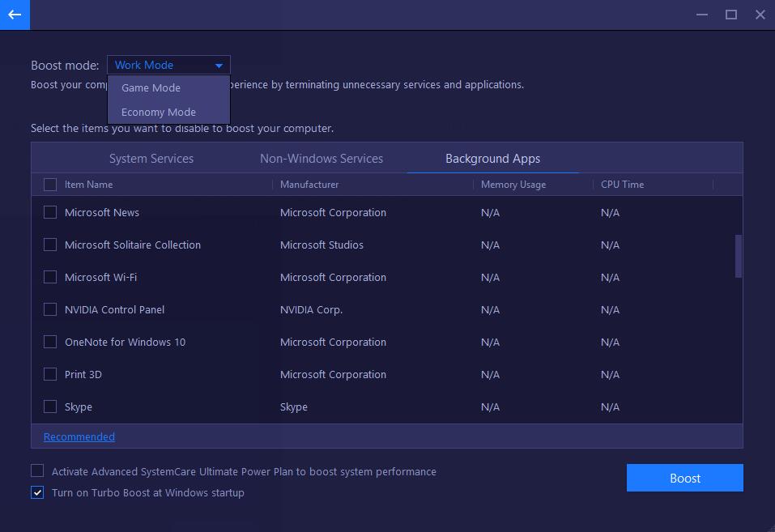Click the Skype manufacturer cell
This screenshot has height=532, width=775.
tap(294, 407)
